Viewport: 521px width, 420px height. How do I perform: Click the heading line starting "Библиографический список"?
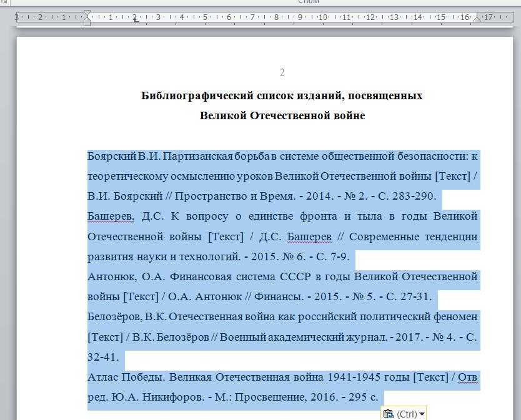(282, 95)
